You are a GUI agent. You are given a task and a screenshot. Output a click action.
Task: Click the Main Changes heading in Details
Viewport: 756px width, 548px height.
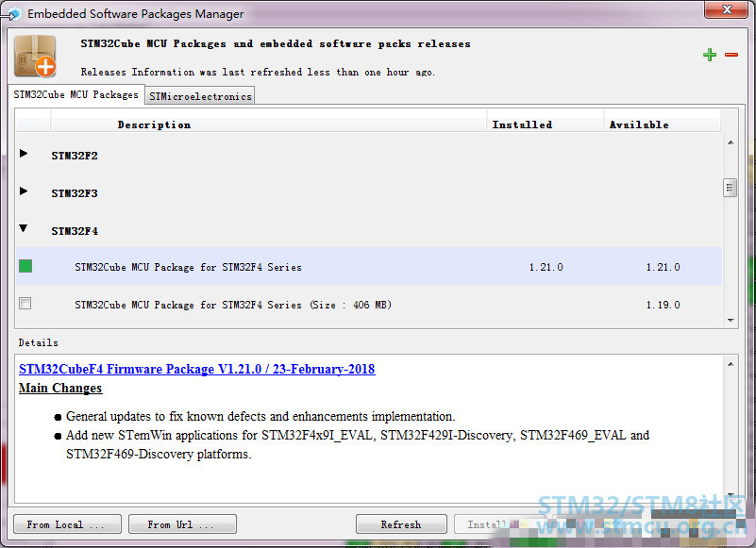click(x=60, y=388)
